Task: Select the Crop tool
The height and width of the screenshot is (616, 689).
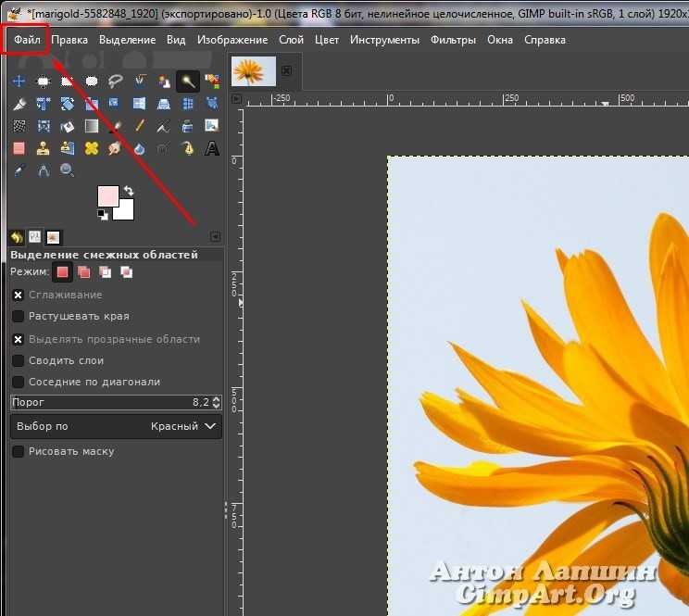Action: tap(19, 104)
